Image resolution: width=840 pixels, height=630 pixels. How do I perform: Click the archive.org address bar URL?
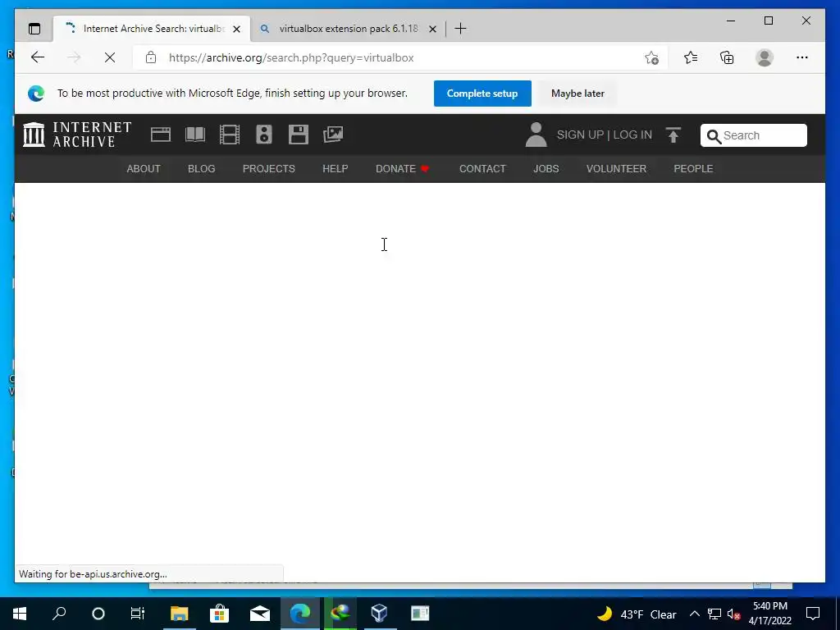point(291,58)
